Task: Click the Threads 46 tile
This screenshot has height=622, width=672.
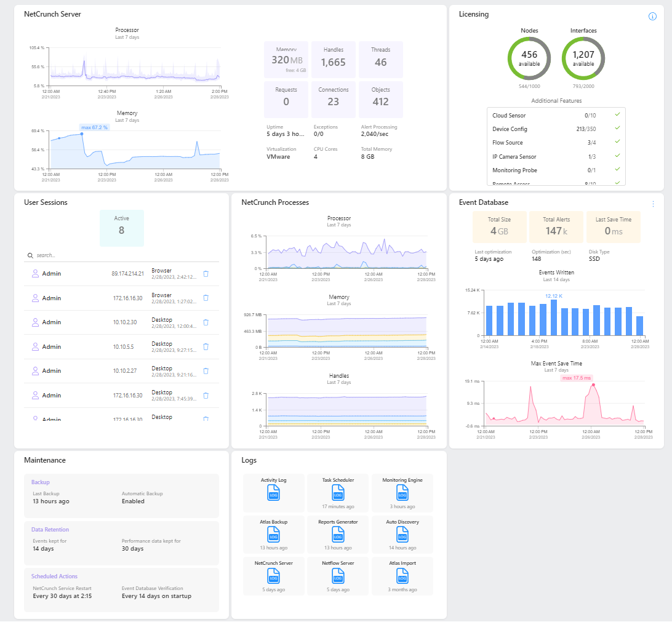Action: click(380, 60)
